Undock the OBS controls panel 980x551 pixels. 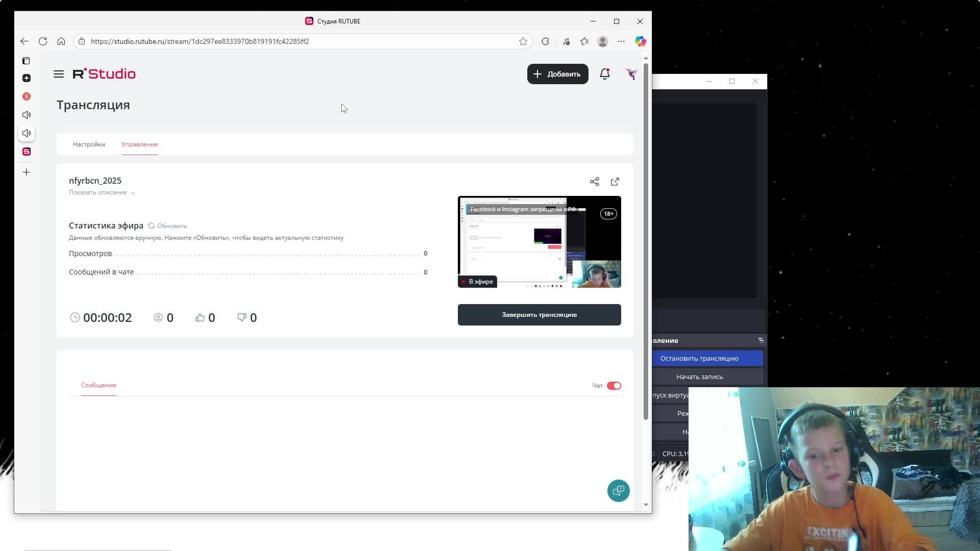761,340
